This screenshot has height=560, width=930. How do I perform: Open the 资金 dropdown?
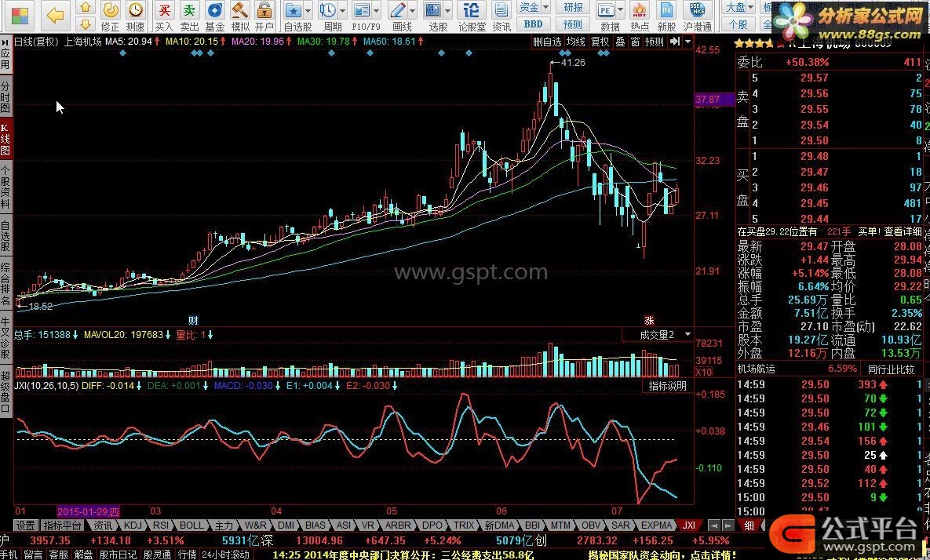pyautogui.click(x=534, y=7)
